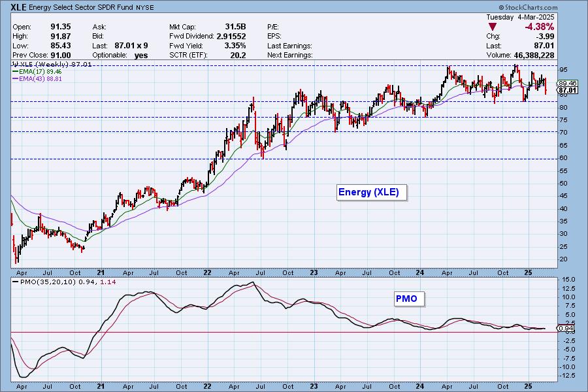Click the 'XLE (Weekly) 87.01' chart legend
The image size is (588, 392).
(52, 65)
